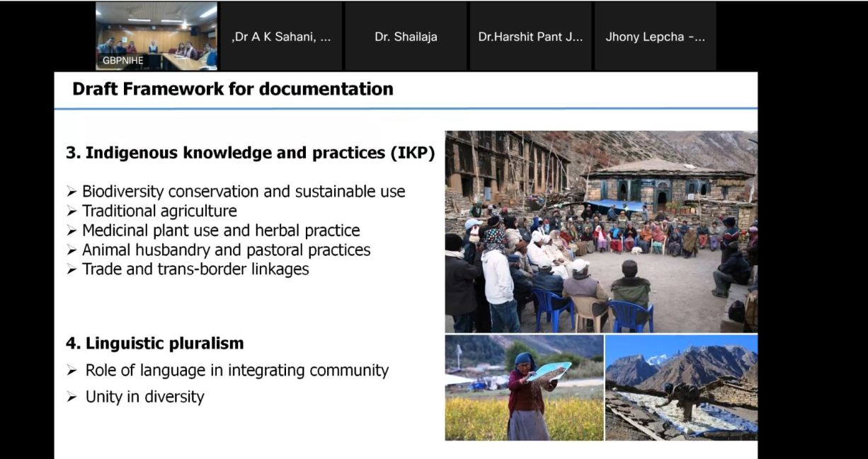Click the arrow bullet before Role of language
This screenshot has width=868, height=459.
72,371
